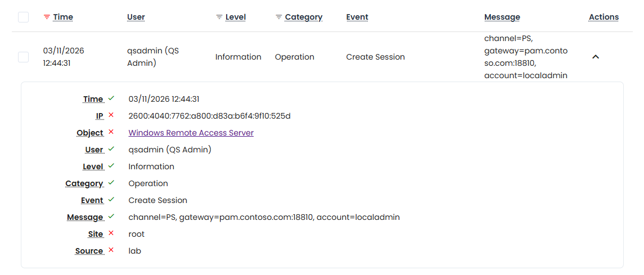The image size is (644, 275).
Task: Click the Message column header
Action: tap(502, 17)
